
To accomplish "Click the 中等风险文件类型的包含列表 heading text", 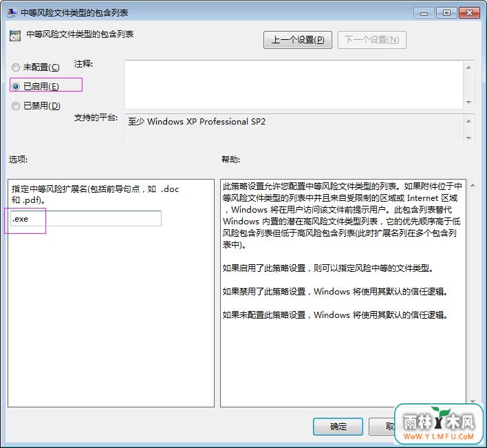I will (x=80, y=34).
